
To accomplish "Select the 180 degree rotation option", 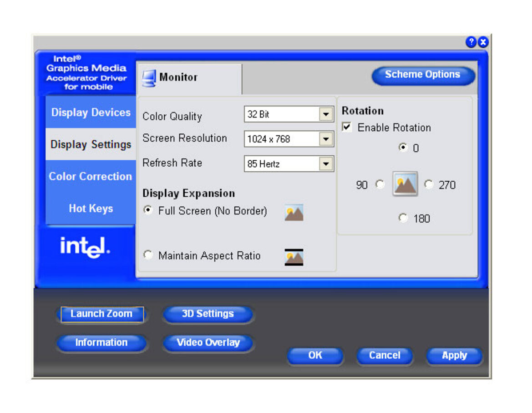I will click(x=403, y=217).
